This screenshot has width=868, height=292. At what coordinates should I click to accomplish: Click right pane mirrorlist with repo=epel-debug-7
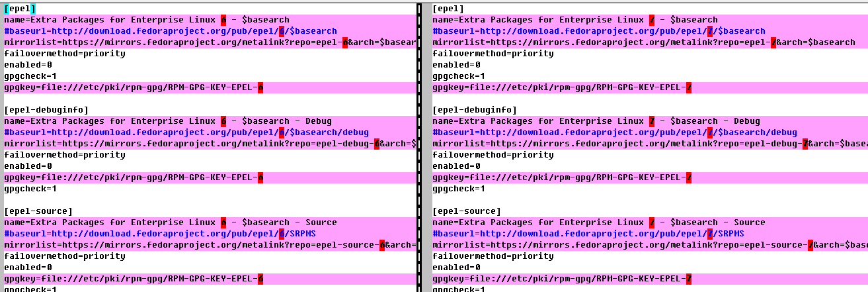pos(650,144)
